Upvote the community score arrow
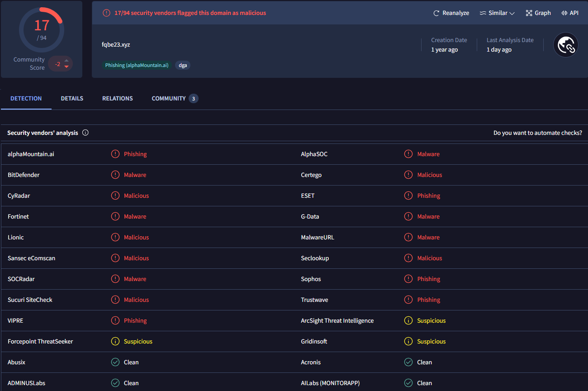Screen dimensions: 588x391 click(66, 60)
